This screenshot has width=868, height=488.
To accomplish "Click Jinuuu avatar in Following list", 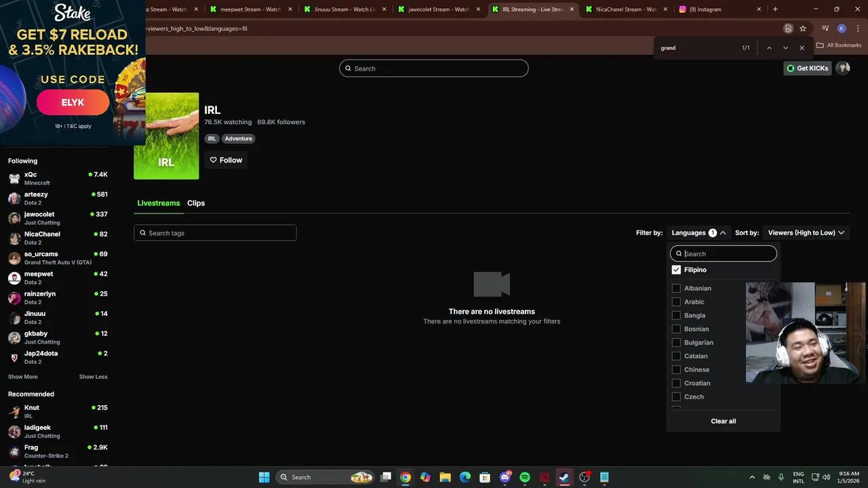I will (x=14, y=317).
